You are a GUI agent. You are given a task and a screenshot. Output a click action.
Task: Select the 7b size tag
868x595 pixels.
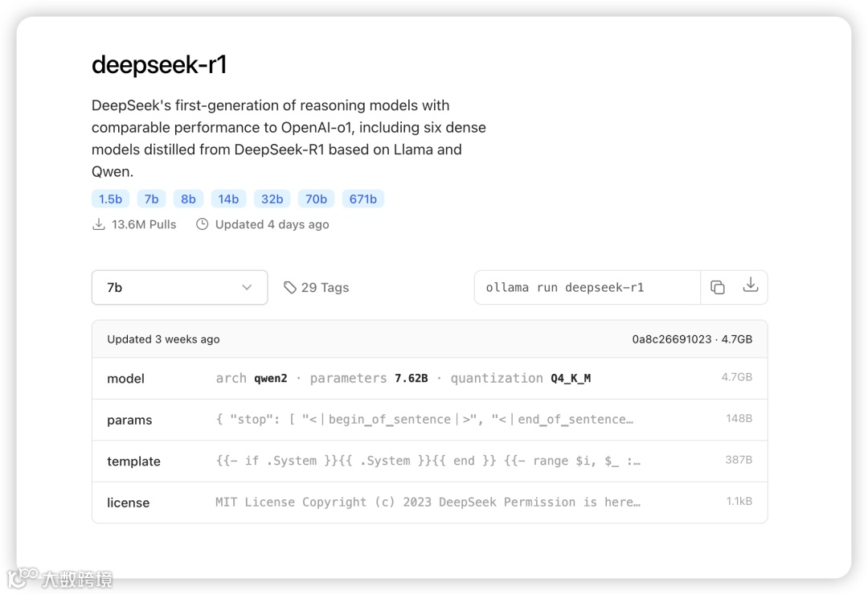tap(151, 199)
